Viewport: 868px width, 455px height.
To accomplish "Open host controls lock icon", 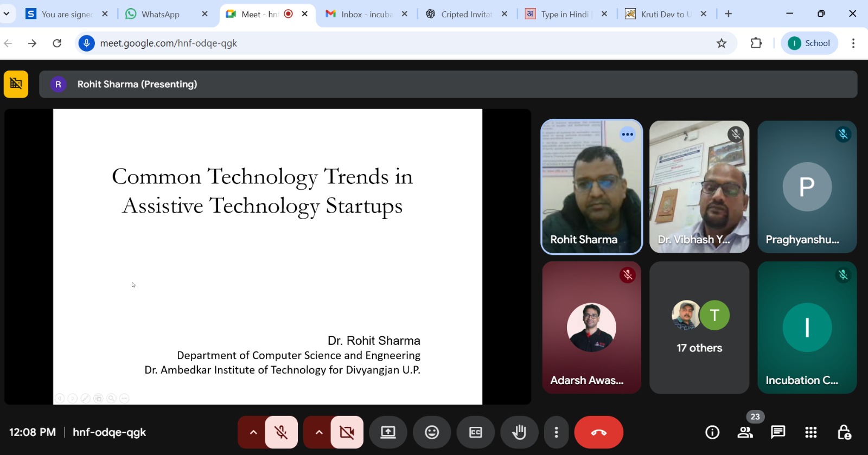I will point(844,432).
